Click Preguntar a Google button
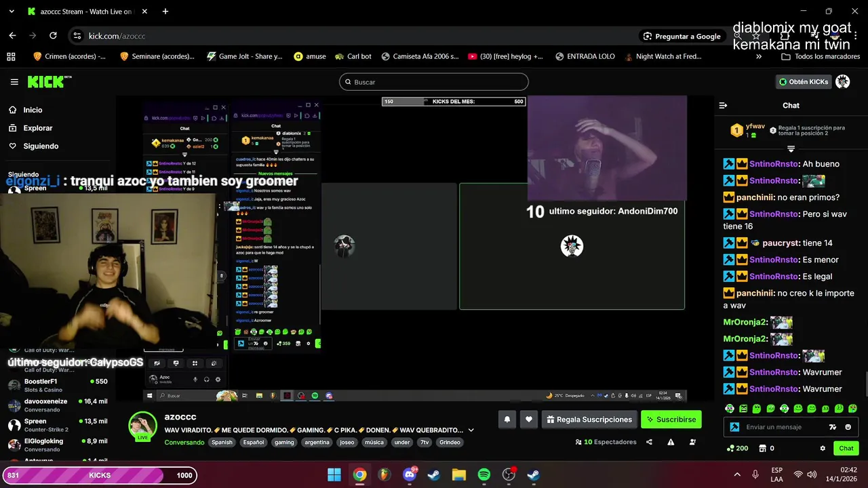The height and width of the screenshot is (488, 868). pyautogui.click(x=682, y=36)
